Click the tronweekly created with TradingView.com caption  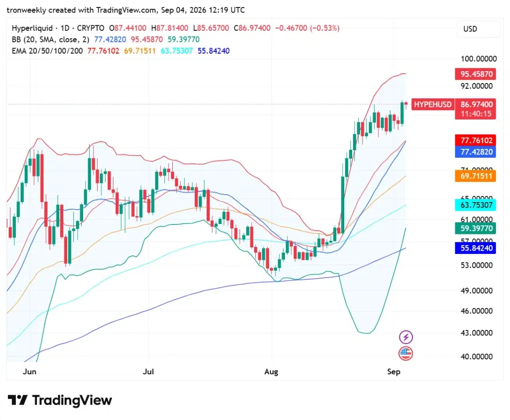click(126, 10)
